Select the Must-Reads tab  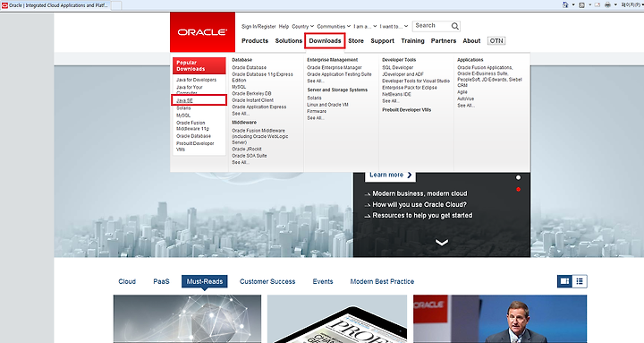coord(205,281)
